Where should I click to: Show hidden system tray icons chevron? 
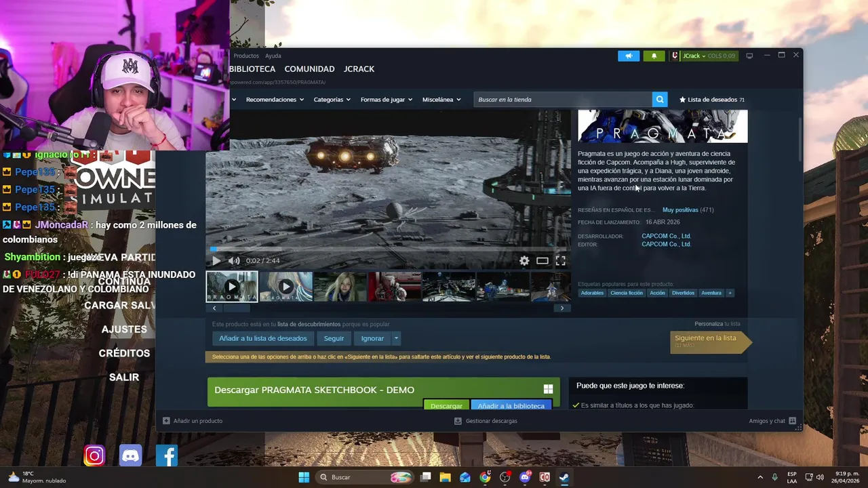(759, 477)
